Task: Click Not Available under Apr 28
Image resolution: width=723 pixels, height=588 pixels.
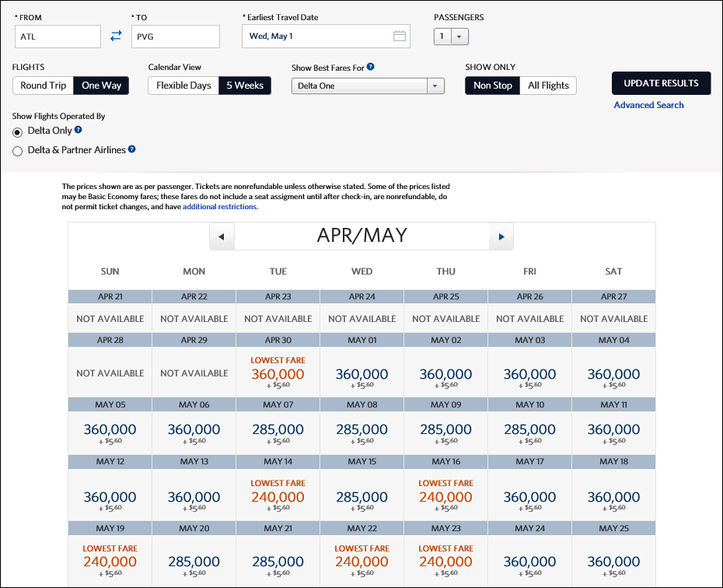Action: point(110,373)
